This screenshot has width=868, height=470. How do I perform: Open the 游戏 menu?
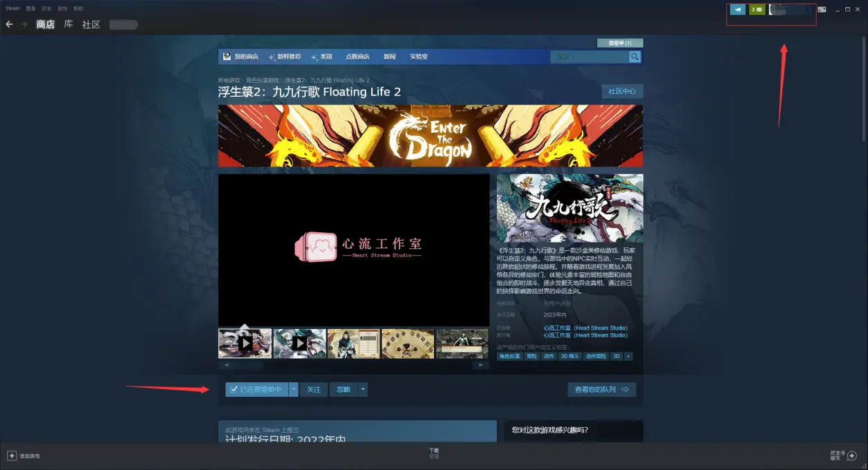click(x=62, y=8)
